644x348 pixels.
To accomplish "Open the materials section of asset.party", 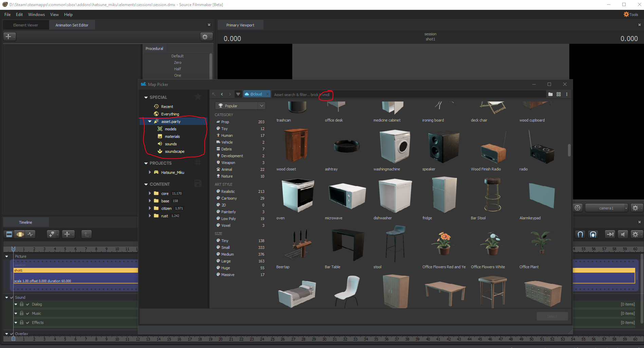I will tap(160, 136).
